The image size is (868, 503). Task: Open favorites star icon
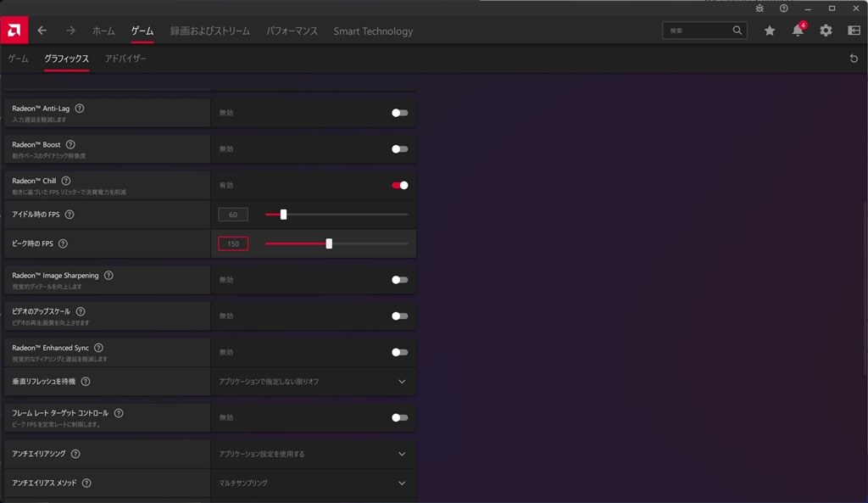(770, 31)
